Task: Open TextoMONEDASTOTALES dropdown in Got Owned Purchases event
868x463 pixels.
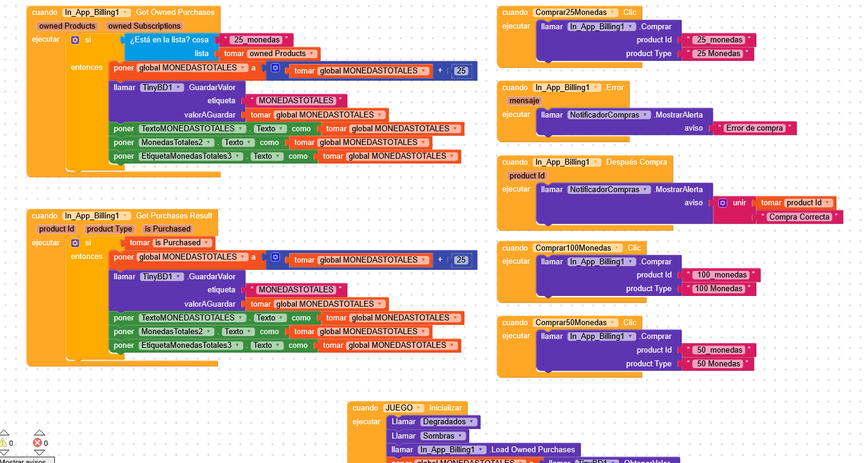Action: 193,129
